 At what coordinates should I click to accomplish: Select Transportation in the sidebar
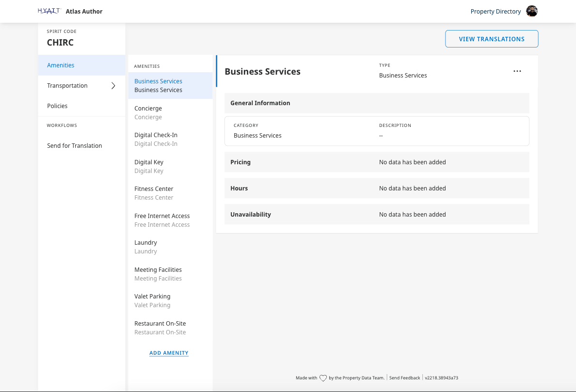tap(81, 85)
